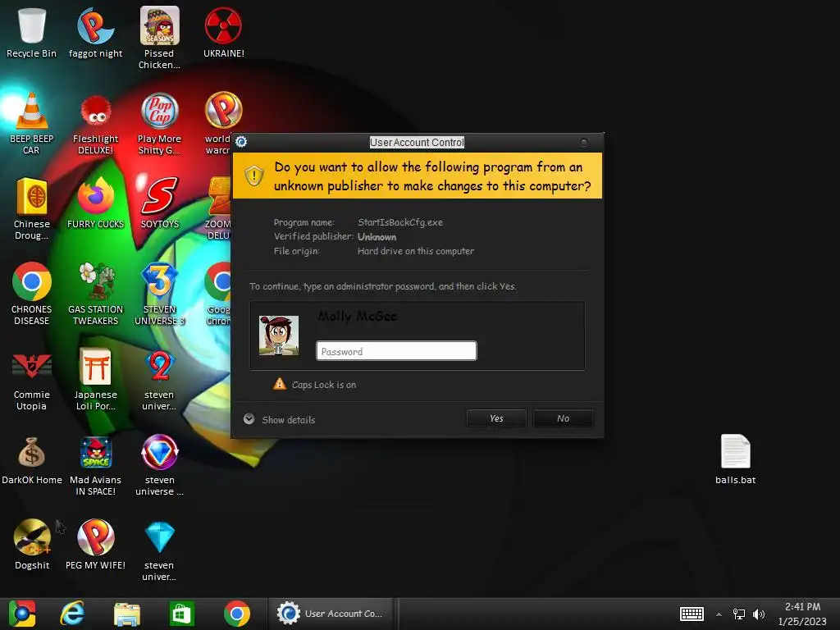Screen dimensions: 840x630
Task: Open the Firefox-logo FURRY CUCKS shortcut
Action: [x=95, y=203]
